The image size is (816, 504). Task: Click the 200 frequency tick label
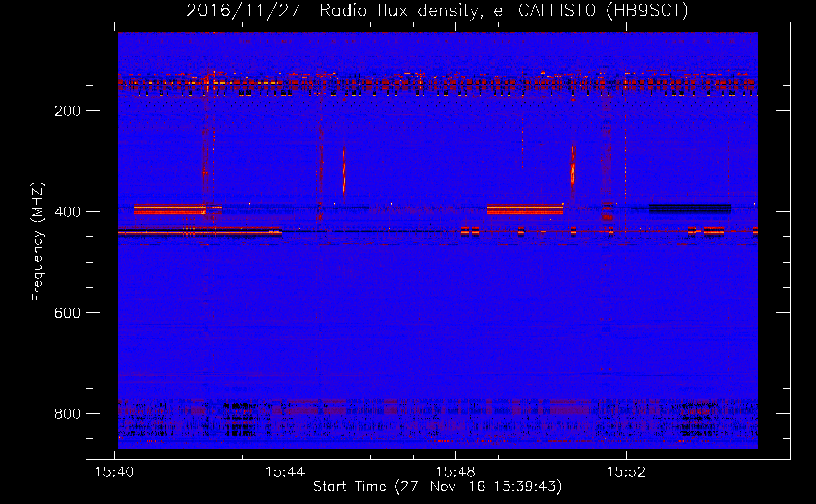click(x=68, y=111)
